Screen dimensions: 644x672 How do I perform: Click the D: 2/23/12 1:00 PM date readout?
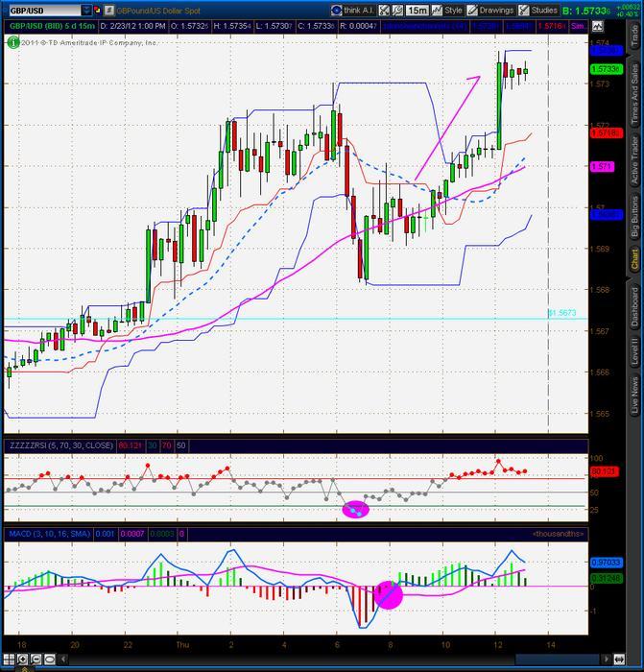point(132,26)
